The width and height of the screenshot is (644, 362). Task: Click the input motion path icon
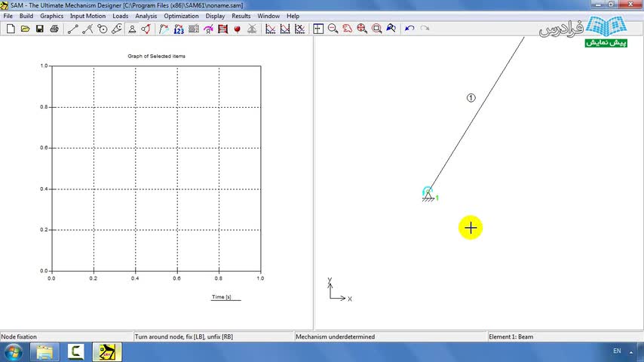click(164, 29)
